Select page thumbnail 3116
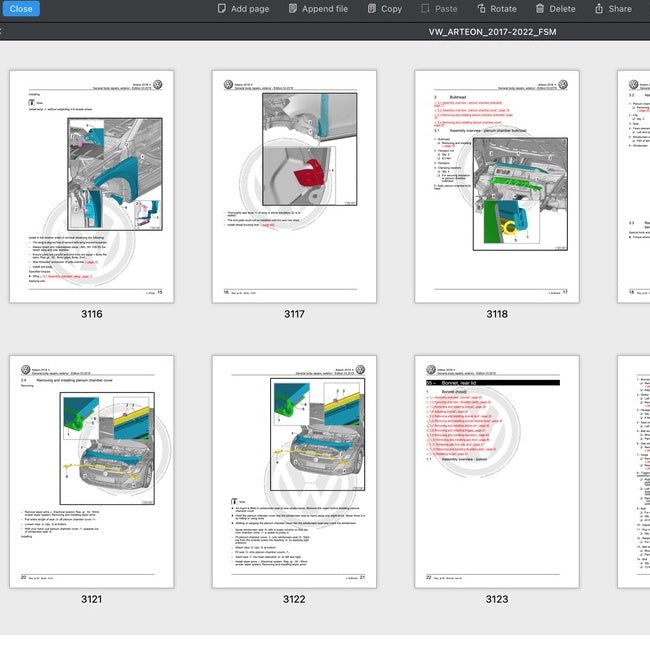The image size is (650, 650). coord(92,186)
